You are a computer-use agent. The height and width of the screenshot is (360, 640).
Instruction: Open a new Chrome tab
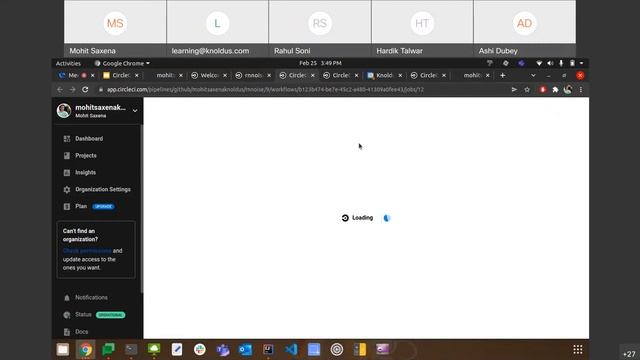502,75
